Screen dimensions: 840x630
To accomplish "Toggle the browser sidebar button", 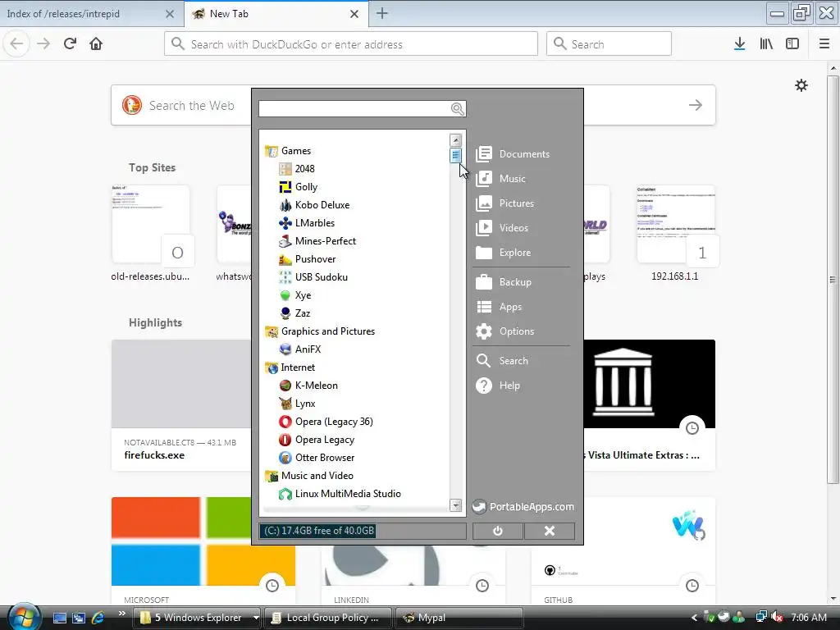I will (792, 44).
